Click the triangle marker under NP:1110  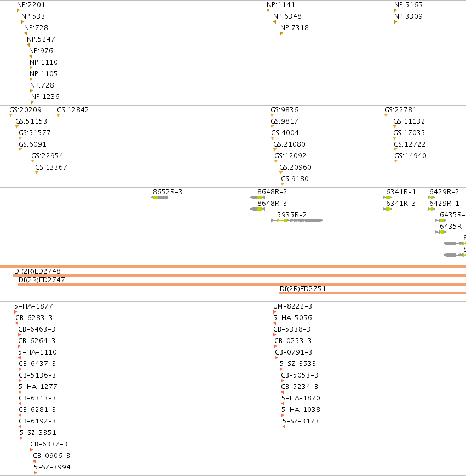tap(31, 68)
